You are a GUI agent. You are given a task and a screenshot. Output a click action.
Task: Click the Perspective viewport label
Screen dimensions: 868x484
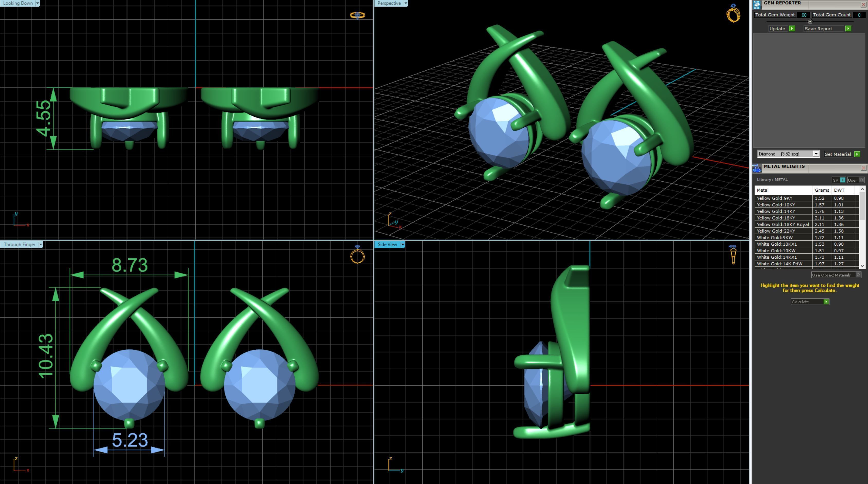(x=389, y=3)
